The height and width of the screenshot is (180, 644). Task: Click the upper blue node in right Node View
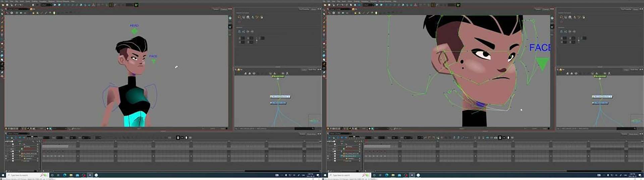point(602,97)
